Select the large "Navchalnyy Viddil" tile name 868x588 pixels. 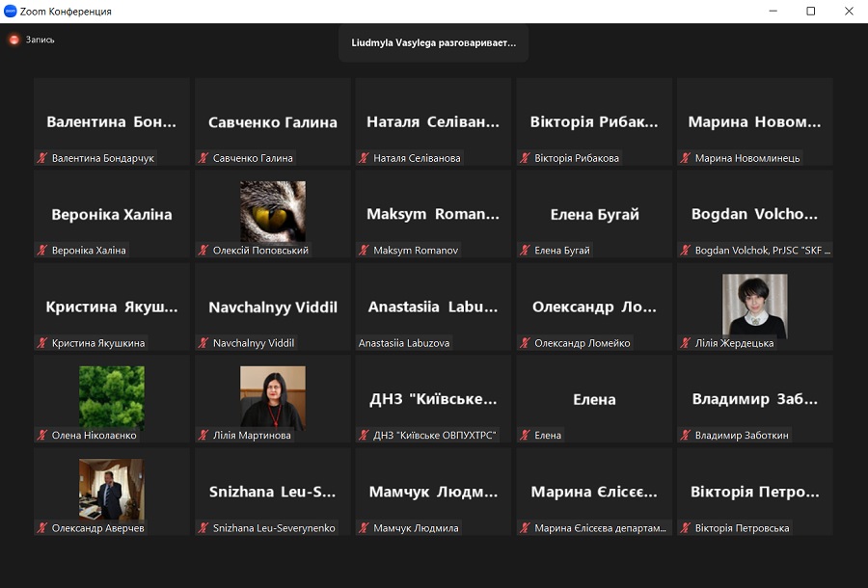[x=273, y=307]
